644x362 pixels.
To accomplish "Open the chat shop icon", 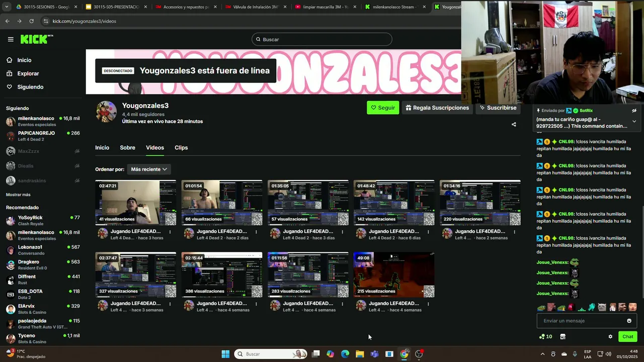I will [x=562, y=337].
